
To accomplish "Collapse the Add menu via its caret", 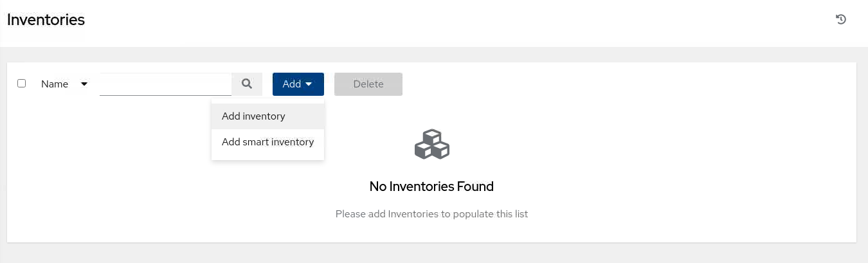I will tap(309, 84).
